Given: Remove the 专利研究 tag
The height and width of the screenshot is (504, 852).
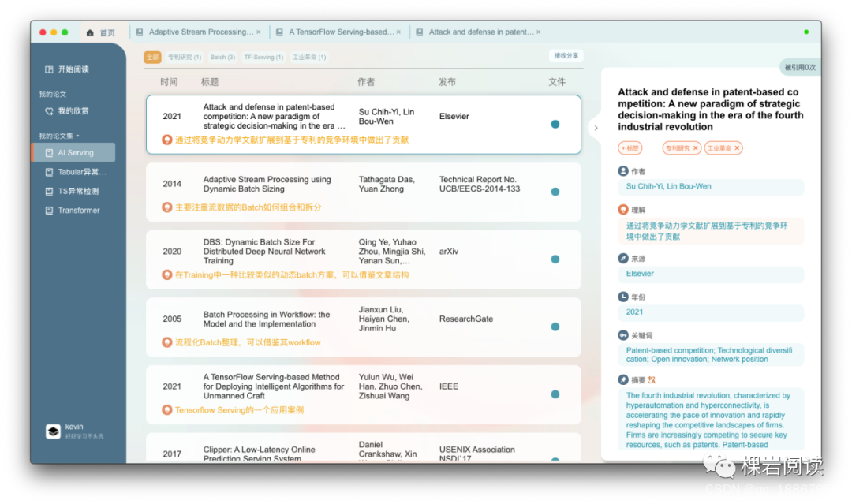Looking at the screenshot, I should [x=696, y=147].
